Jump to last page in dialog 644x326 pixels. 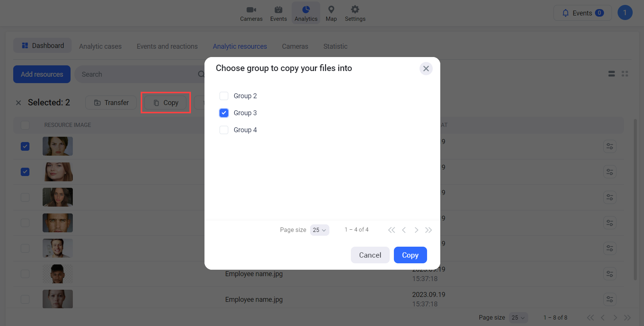(429, 230)
